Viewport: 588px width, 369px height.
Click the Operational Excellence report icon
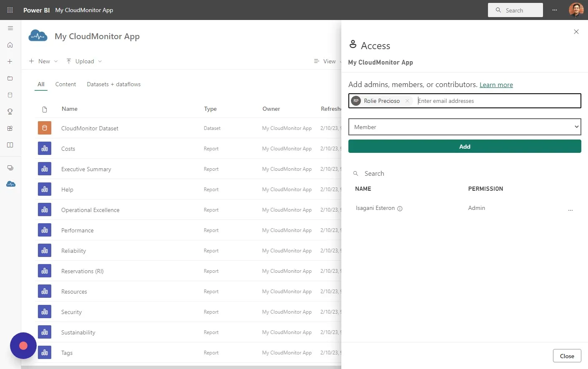(45, 209)
